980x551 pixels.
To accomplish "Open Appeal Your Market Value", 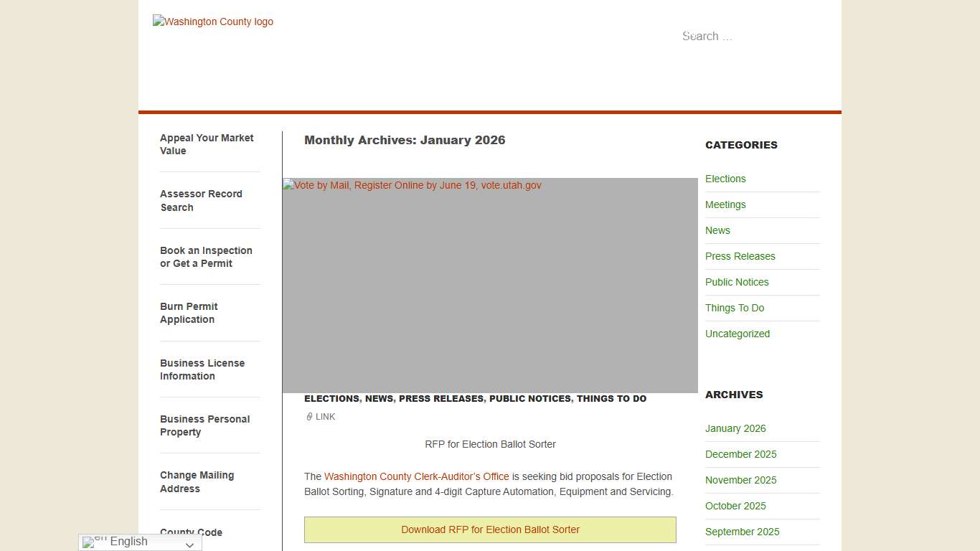I will pyautogui.click(x=207, y=144).
